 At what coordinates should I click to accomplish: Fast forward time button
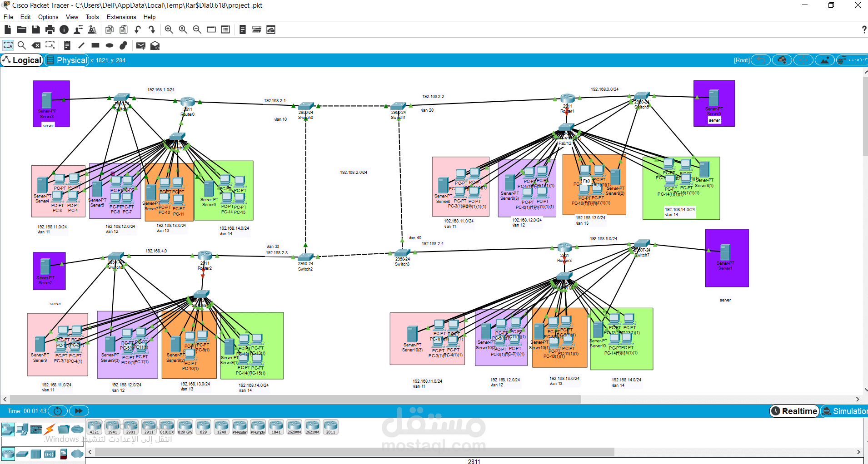(x=79, y=411)
